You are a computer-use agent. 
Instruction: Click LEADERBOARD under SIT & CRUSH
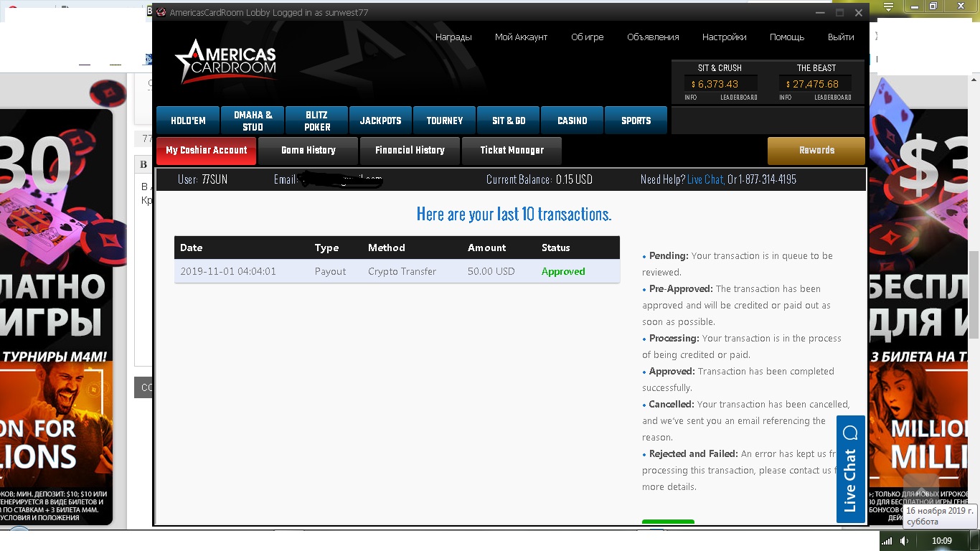click(x=739, y=98)
